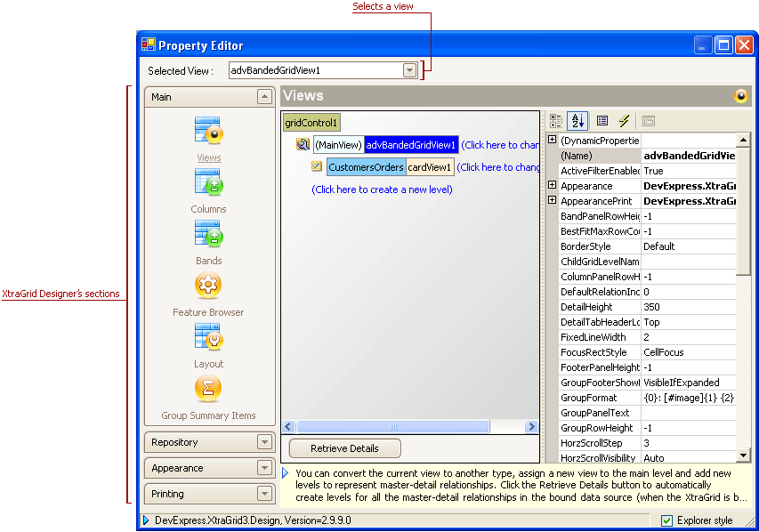Select the ChildGridLevelName property row
This screenshot has width=759, height=532.
(647, 262)
